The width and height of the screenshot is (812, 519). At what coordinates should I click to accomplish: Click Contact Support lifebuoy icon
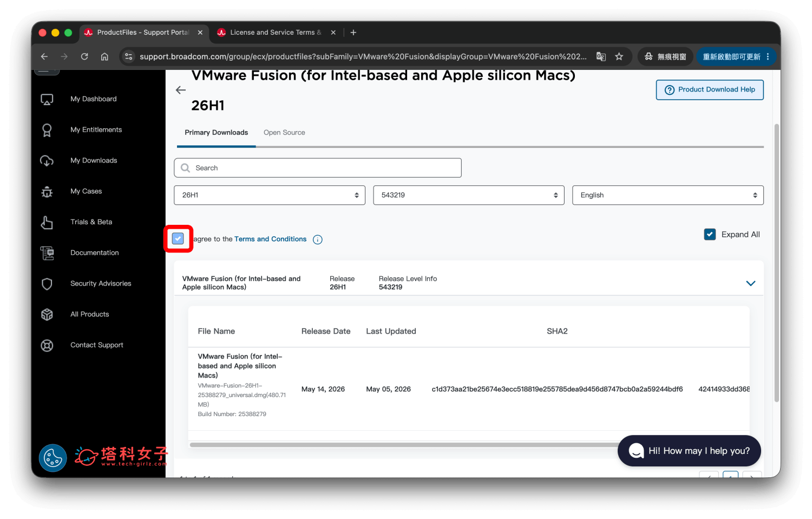(47, 346)
